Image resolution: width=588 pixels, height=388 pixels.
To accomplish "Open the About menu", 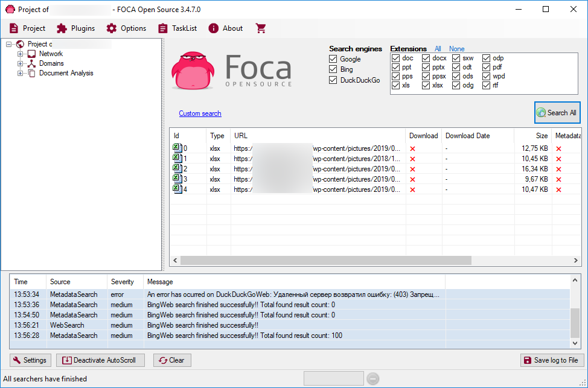I will [x=226, y=28].
